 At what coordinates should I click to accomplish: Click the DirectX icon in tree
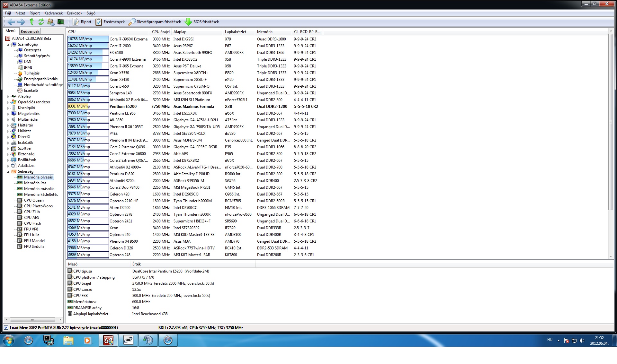14,137
